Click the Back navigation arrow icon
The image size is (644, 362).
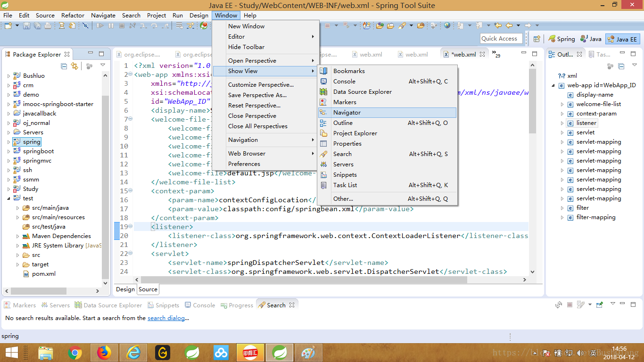click(509, 25)
